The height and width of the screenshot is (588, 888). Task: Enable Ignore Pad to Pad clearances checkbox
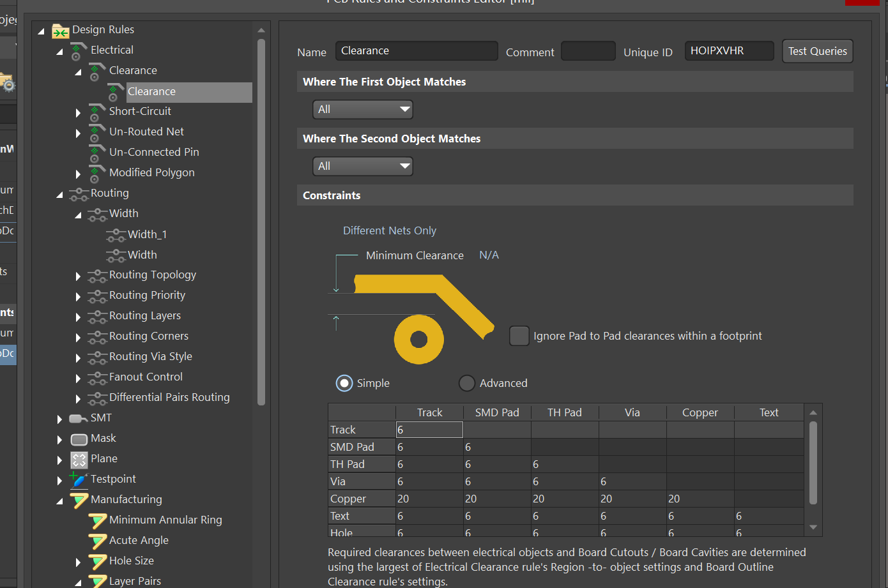coord(519,336)
